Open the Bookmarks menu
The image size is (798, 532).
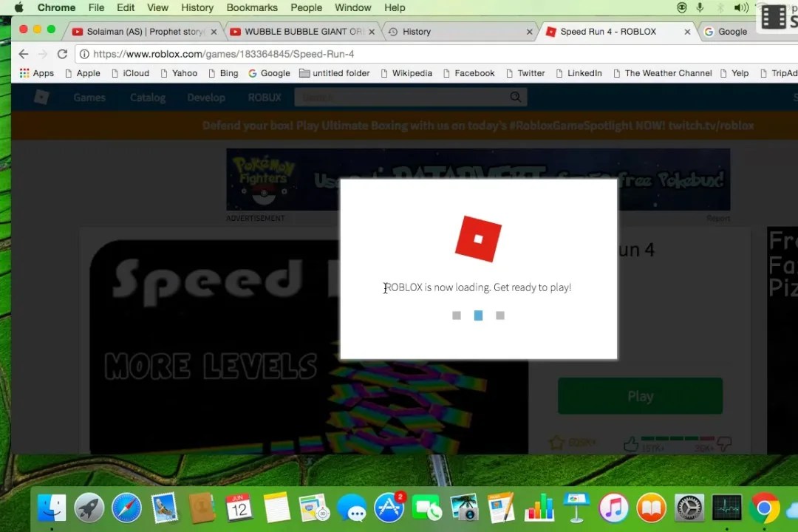coord(252,7)
